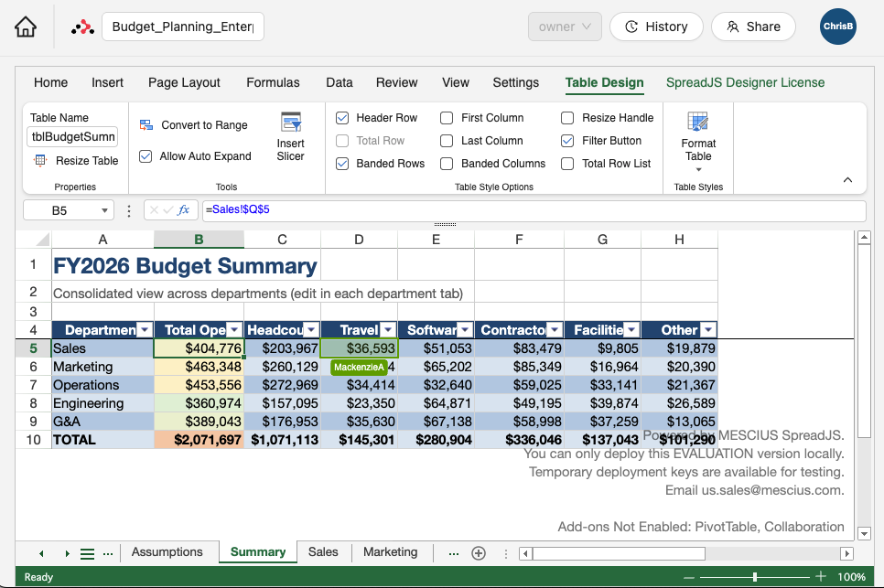This screenshot has width=884, height=588.
Task: Open the sheet list icon near sheet tabs
Action: [87, 553]
